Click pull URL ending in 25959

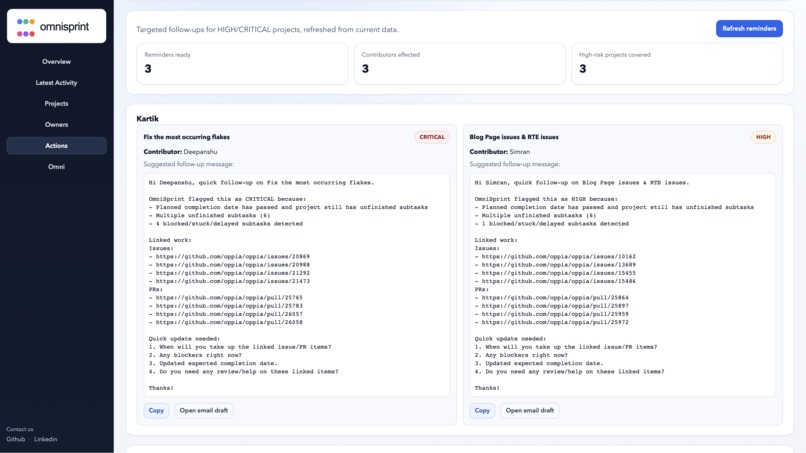coord(555,314)
